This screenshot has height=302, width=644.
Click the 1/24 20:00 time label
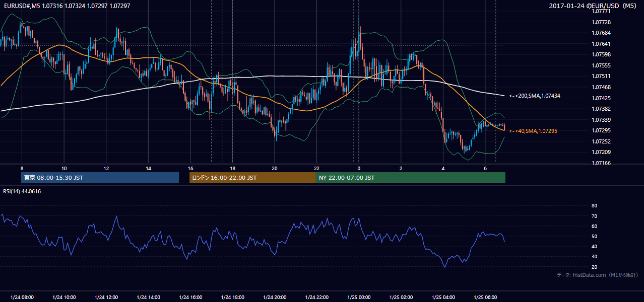275,297
